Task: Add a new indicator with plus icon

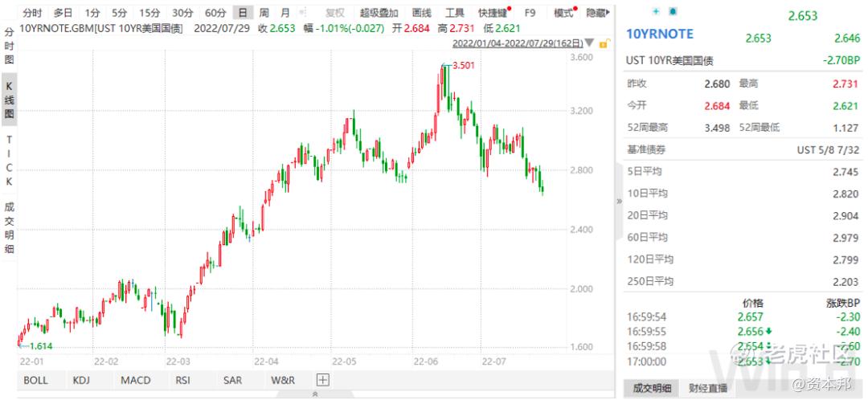Action: [323, 380]
